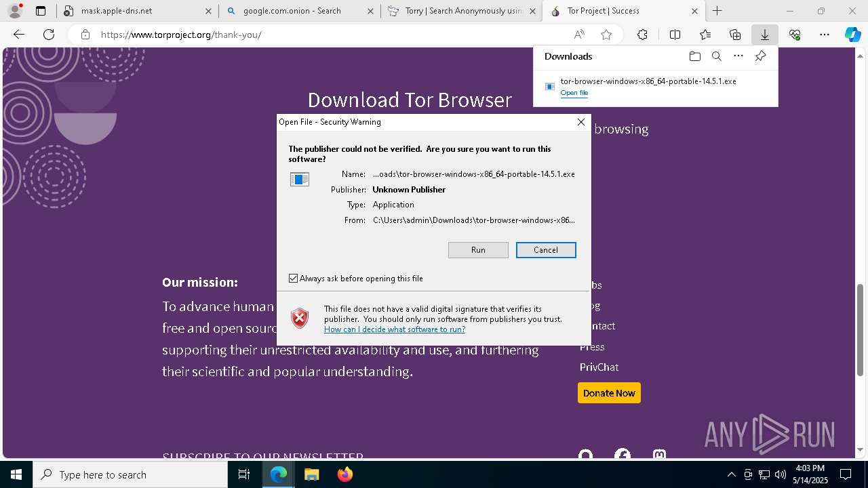The image size is (868, 488).
Task: Switch to mask.apple-dns.net tab
Action: [x=138, y=11]
